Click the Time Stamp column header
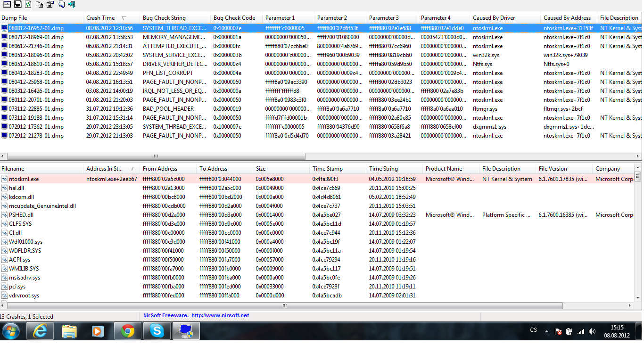 tap(339, 169)
